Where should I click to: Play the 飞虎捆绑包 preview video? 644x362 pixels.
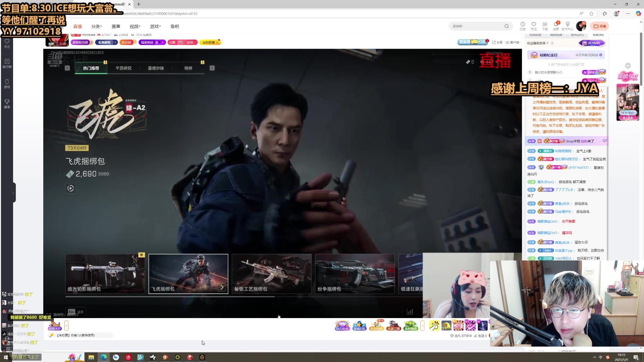click(x=70, y=188)
